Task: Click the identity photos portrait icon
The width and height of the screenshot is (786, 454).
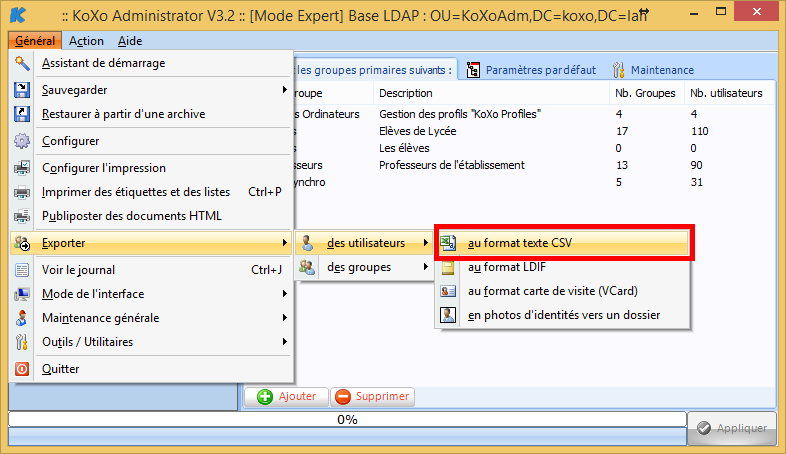Action: click(448, 315)
